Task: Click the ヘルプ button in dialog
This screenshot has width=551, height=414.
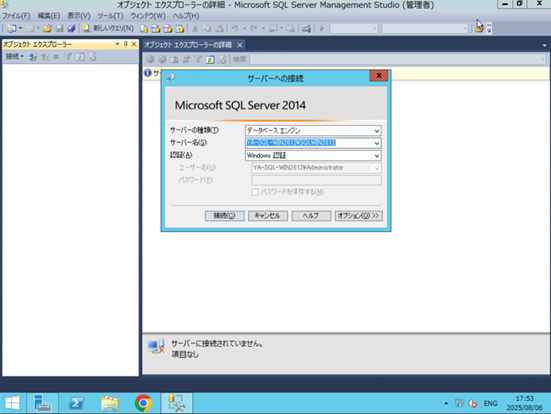Action: tap(311, 216)
